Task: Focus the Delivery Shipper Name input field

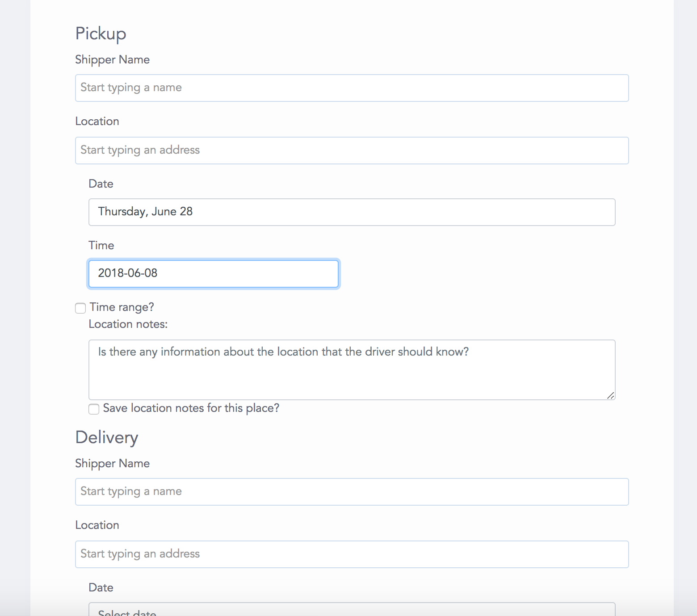Action: click(x=352, y=492)
